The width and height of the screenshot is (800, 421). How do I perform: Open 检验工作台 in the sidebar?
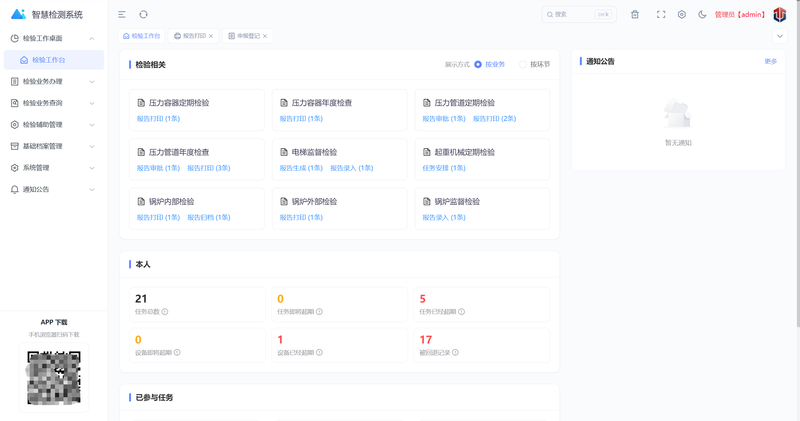pos(54,60)
